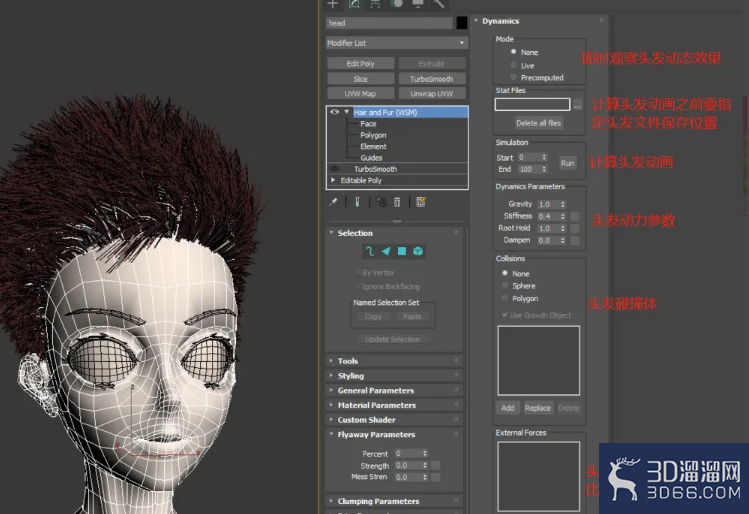This screenshot has height=514, width=749.
Task: Select Precomputed dynamics mode
Action: (514, 77)
